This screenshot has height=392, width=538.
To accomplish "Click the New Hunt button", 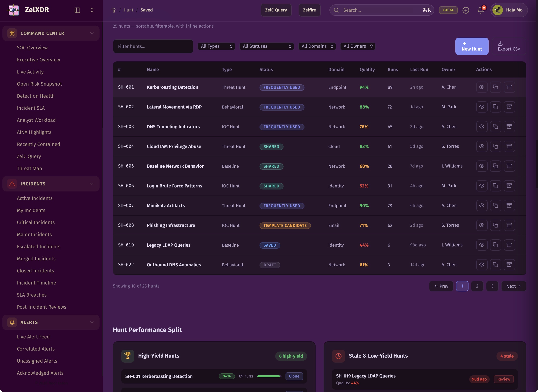I will point(472,46).
